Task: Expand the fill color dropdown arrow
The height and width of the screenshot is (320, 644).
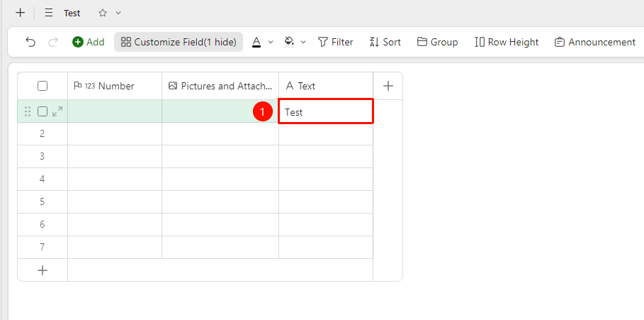Action: (x=303, y=42)
